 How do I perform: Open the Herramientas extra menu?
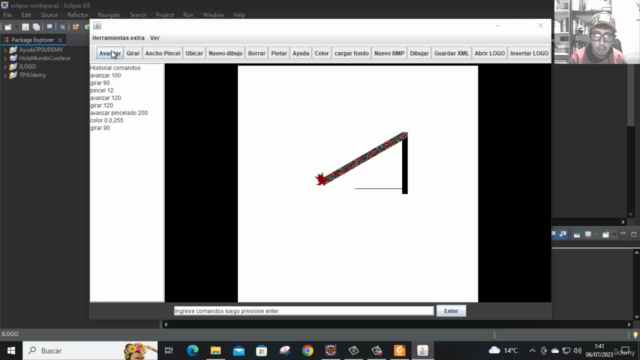pyautogui.click(x=118, y=38)
